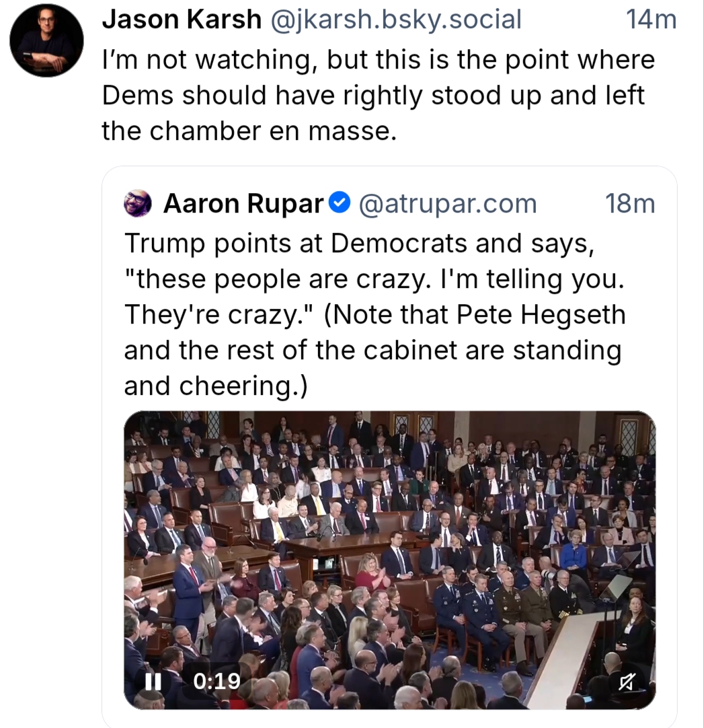Open the post via 14m timestamp
The height and width of the screenshot is (728, 704).
click(650, 20)
